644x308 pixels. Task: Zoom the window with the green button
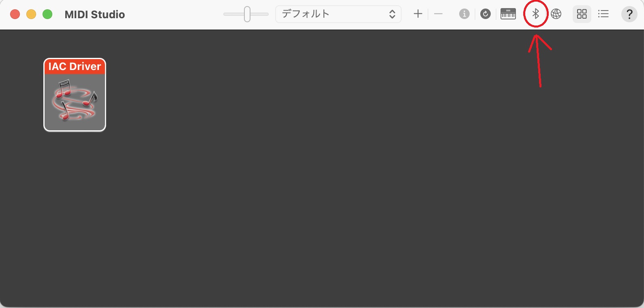[x=47, y=14]
